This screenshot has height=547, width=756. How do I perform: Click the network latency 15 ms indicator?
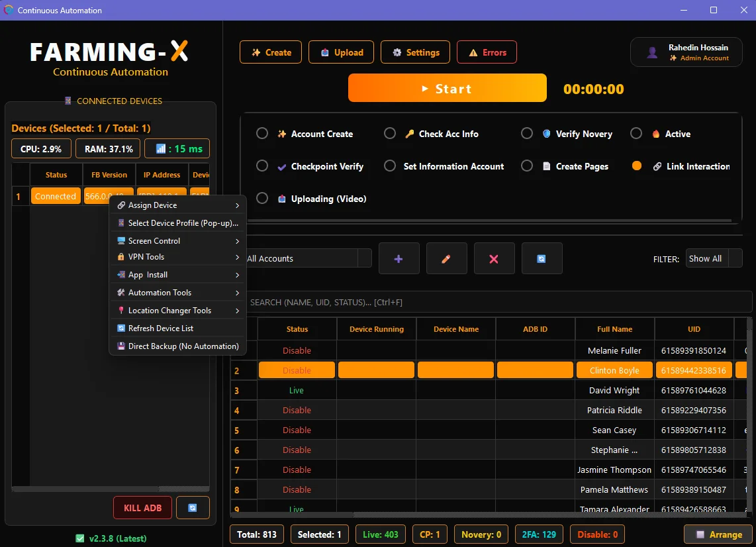(x=177, y=148)
